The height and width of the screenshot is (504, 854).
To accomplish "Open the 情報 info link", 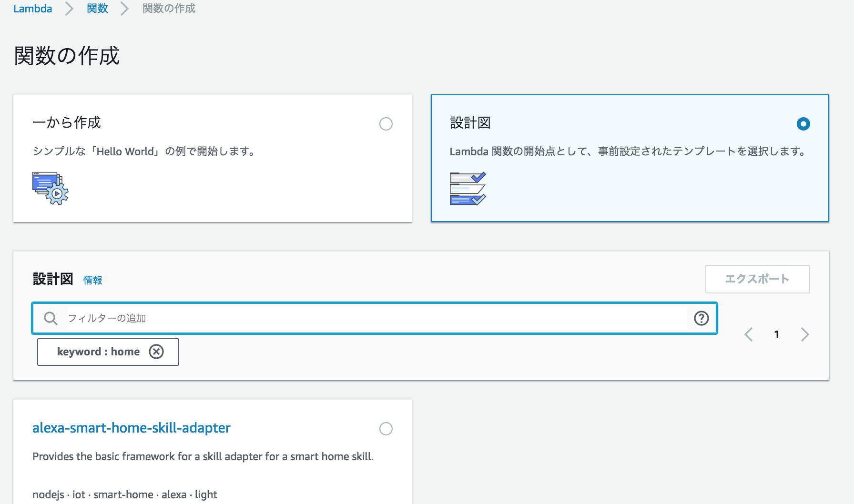I will point(92,280).
